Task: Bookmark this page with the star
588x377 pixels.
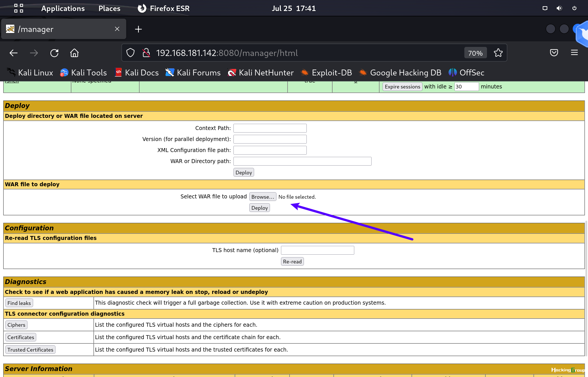Action: (x=498, y=53)
